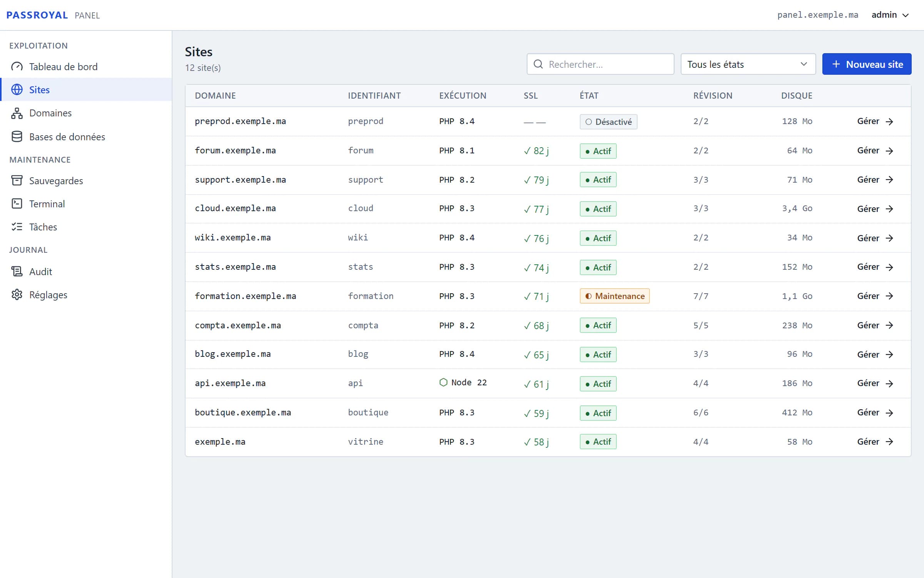Open Tableau de bord page

86,67
